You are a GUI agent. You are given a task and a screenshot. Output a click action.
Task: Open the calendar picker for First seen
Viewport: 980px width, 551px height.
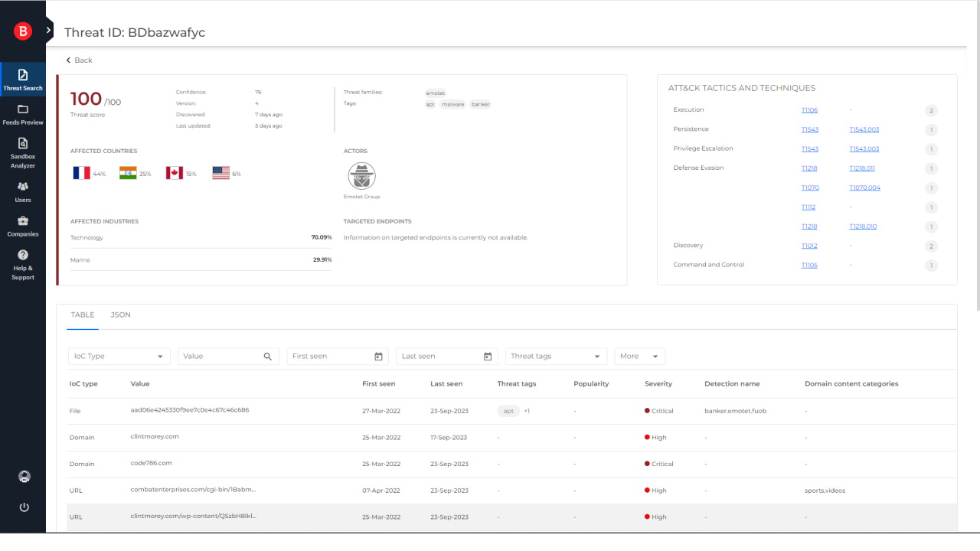click(x=378, y=356)
